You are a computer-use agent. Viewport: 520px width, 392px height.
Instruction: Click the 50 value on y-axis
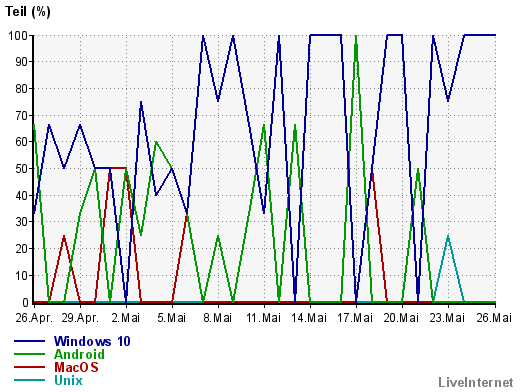click(22, 168)
